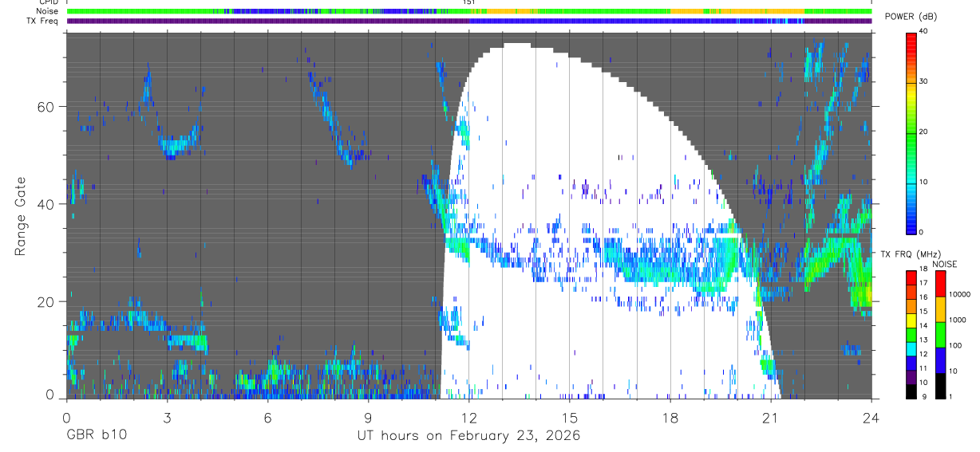
Task: Click x-axis tick label '15'
Action: pyautogui.click(x=570, y=417)
